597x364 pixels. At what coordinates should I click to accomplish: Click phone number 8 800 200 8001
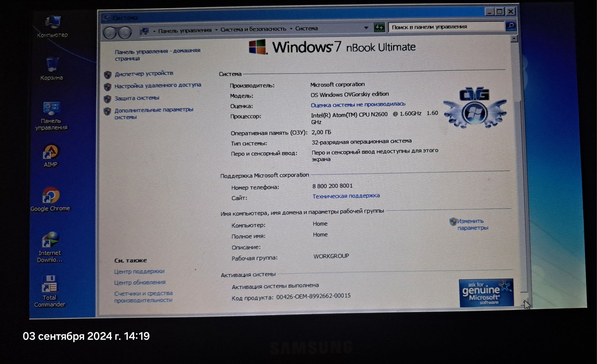(x=332, y=186)
